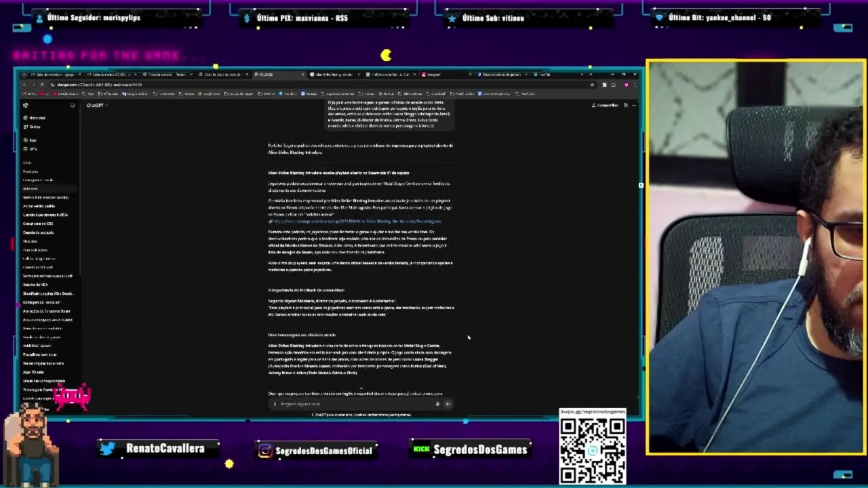
Task: Switch to the Desenvolvedores de games tab
Action: [x=502, y=75]
